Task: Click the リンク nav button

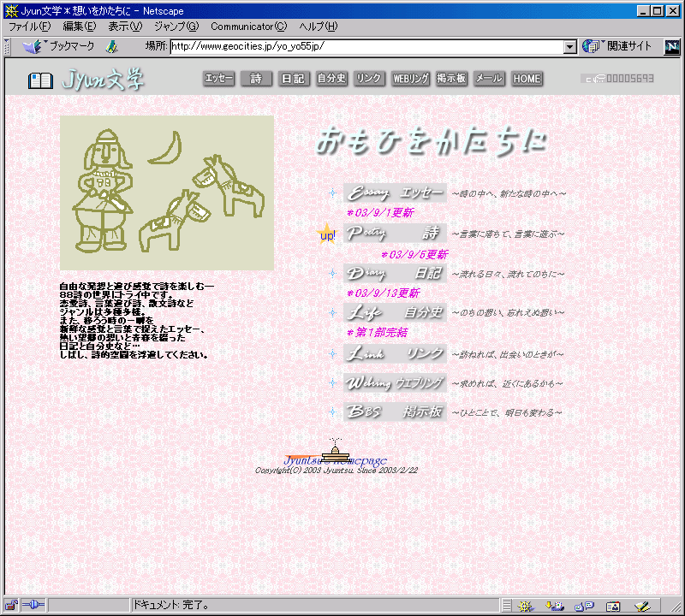Action: click(369, 79)
